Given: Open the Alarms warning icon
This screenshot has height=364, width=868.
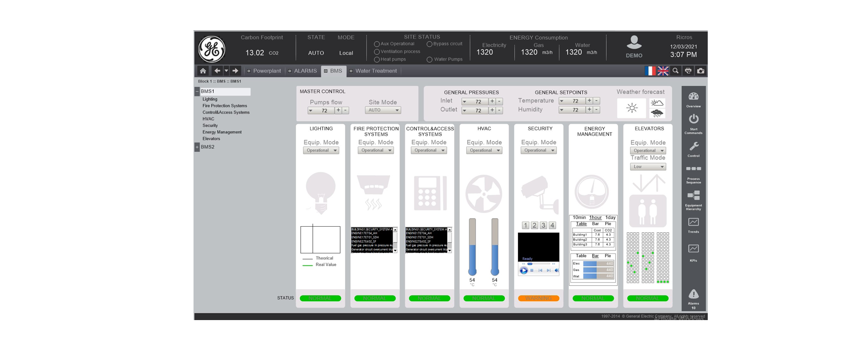Looking at the screenshot, I should [x=693, y=295].
